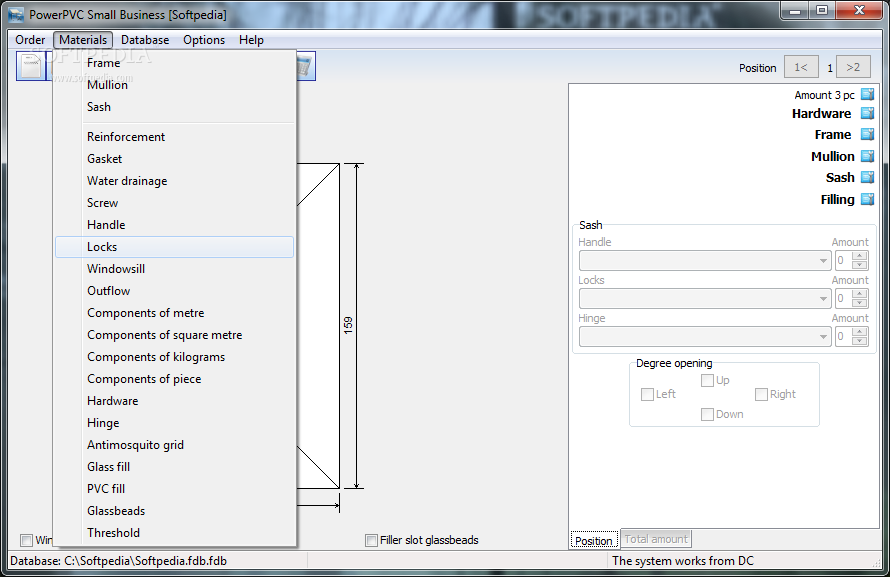Click the icon beside Filling in right panel
The height and width of the screenshot is (577, 890).
point(867,199)
